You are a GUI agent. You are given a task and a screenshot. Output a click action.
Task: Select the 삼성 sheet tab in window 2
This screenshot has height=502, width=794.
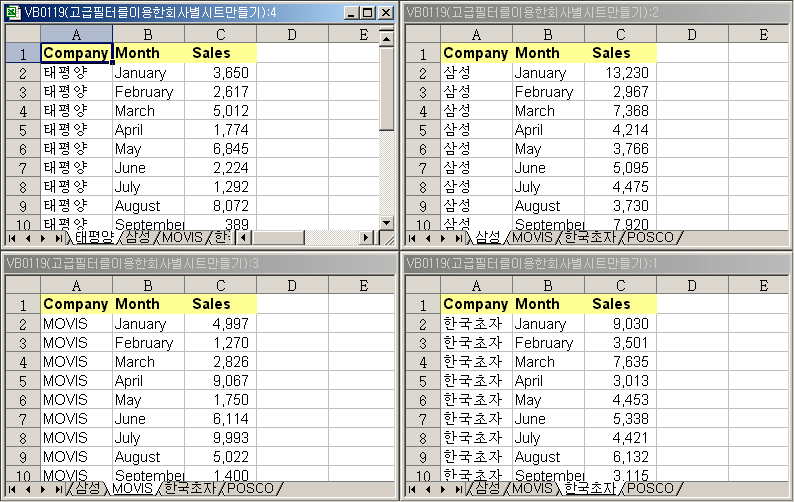pos(487,238)
